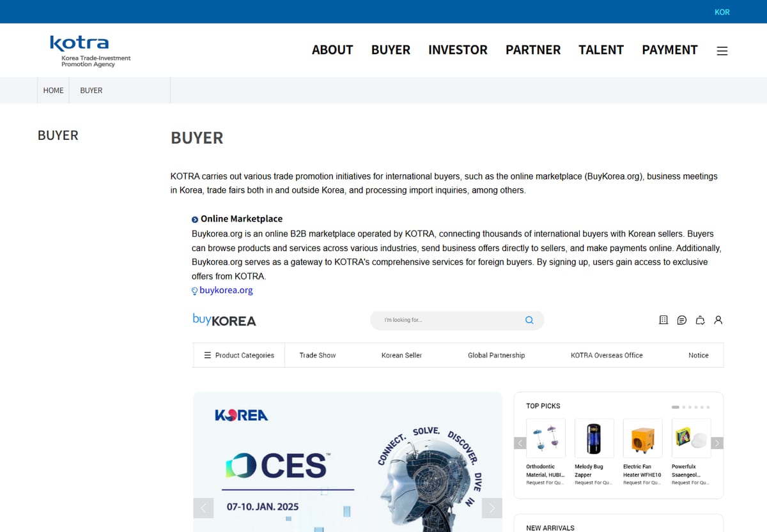Select the Trade Show tab
767x532 pixels.
[318, 355]
